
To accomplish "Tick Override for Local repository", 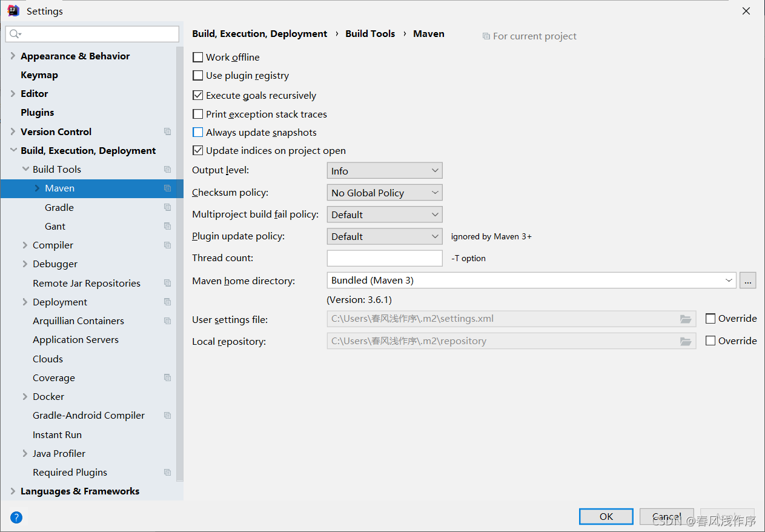I will pos(710,341).
